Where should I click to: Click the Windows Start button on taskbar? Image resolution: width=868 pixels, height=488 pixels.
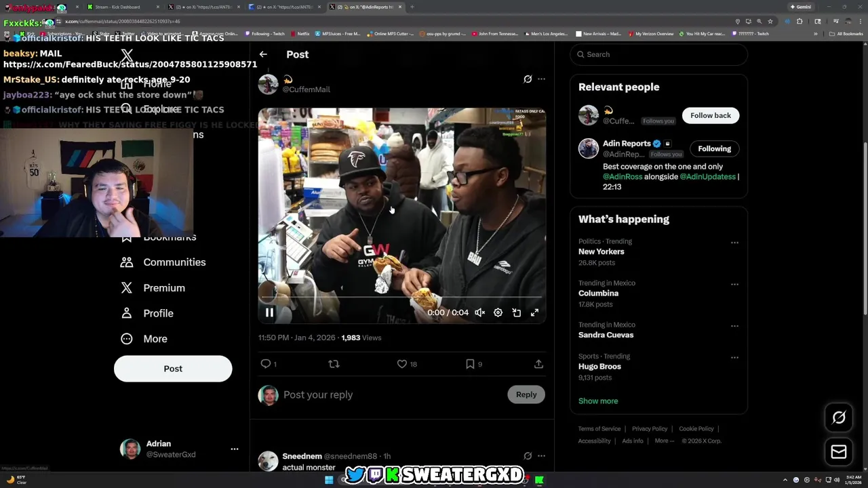[329, 480]
